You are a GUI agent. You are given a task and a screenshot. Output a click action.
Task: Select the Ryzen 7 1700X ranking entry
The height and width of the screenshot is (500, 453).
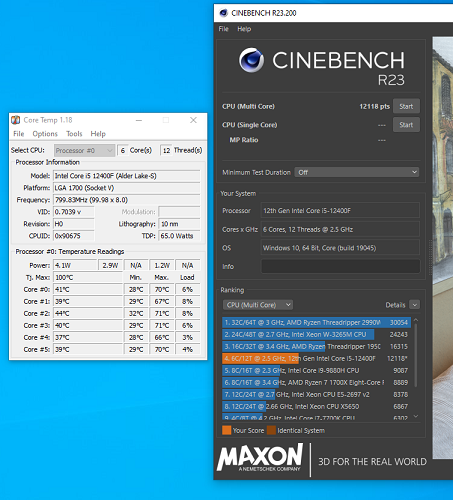[x=316, y=382]
